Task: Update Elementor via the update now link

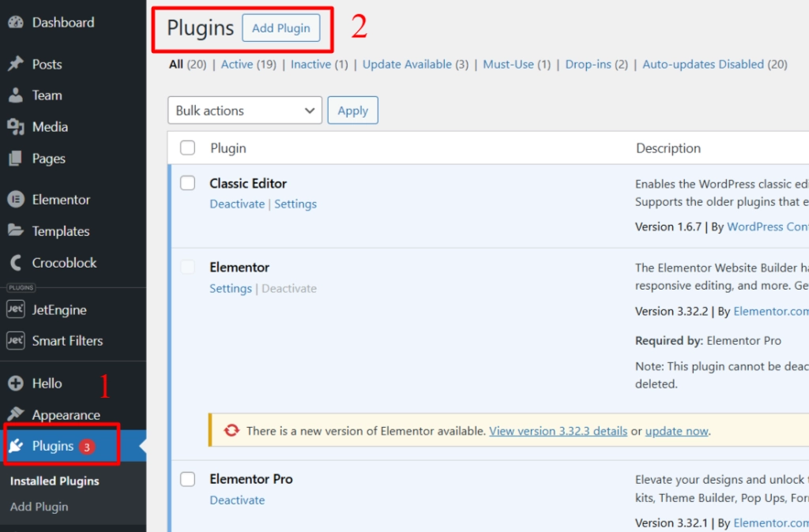Action: click(676, 431)
